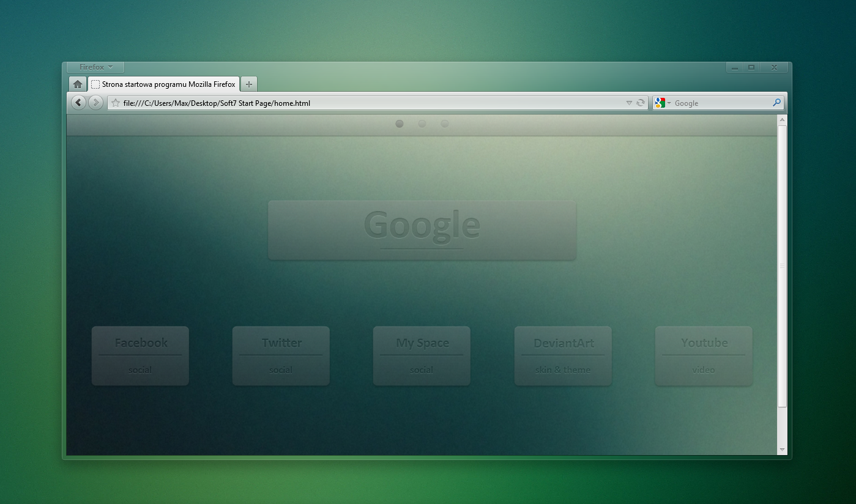The height and width of the screenshot is (504, 856).
Task: Open the My Space social tile
Action: pyautogui.click(x=422, y=356)
